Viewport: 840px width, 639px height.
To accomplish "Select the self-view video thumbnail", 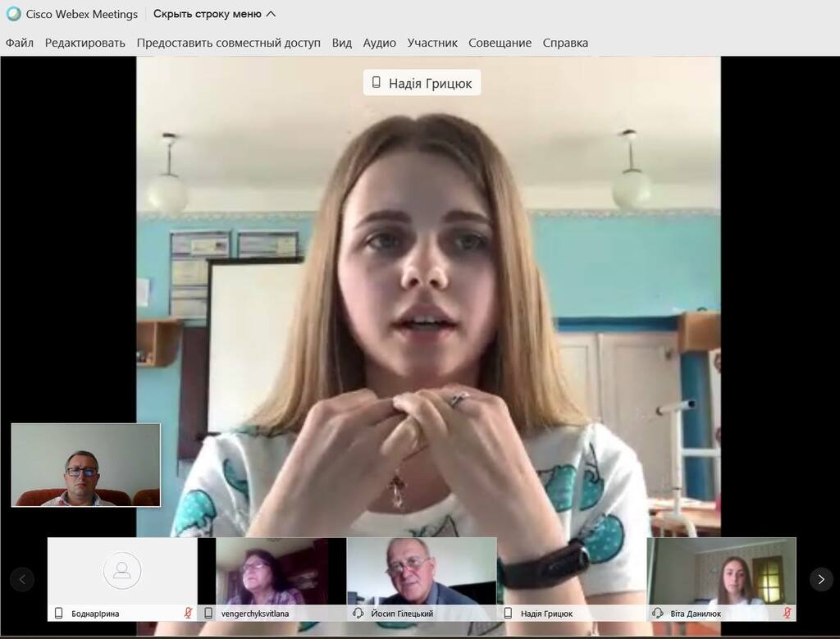I will point(85,465).
